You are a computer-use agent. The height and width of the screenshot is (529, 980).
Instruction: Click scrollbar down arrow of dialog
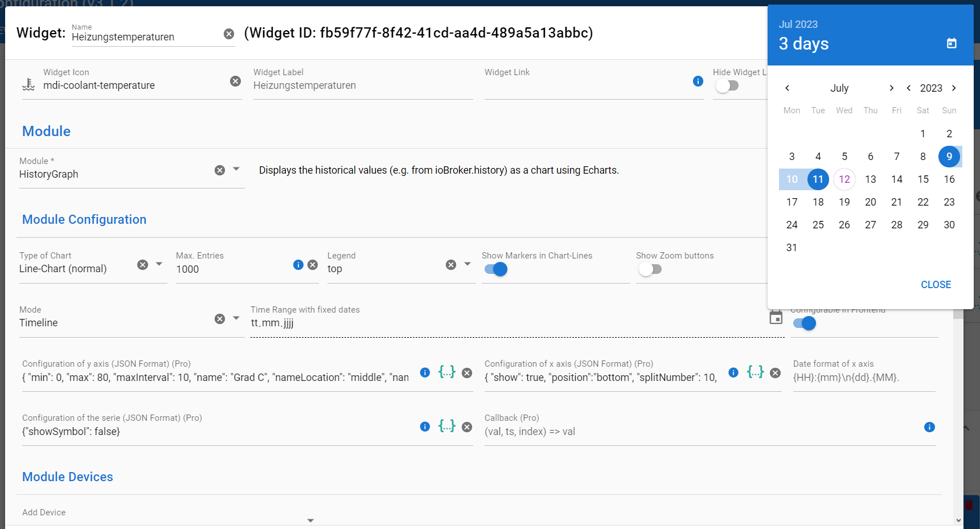(x=958, y=520)
